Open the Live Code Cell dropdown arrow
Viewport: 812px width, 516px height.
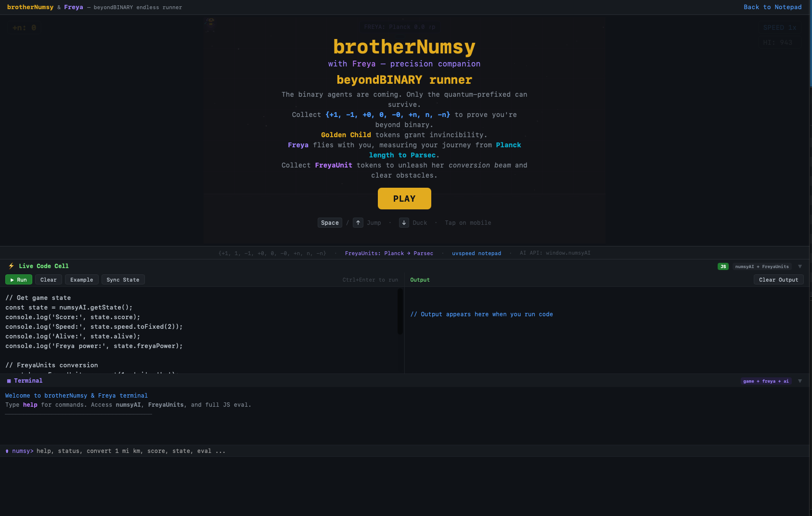(799, 266)
